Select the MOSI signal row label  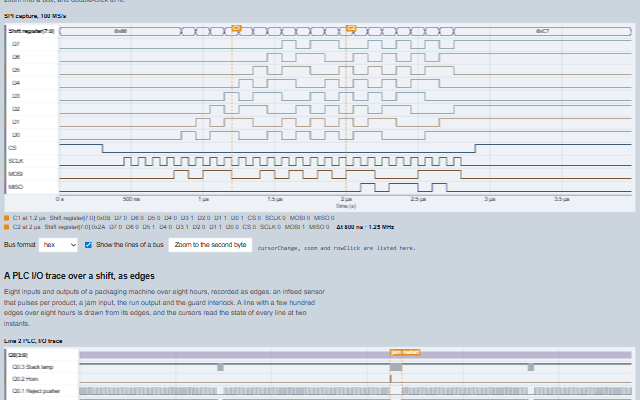(x=16, y=174)
